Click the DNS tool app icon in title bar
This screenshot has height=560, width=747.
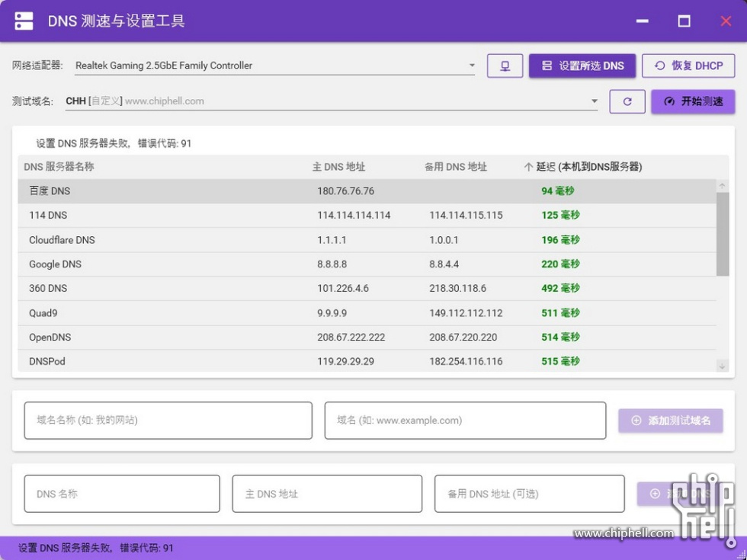(x=24, y=21)
